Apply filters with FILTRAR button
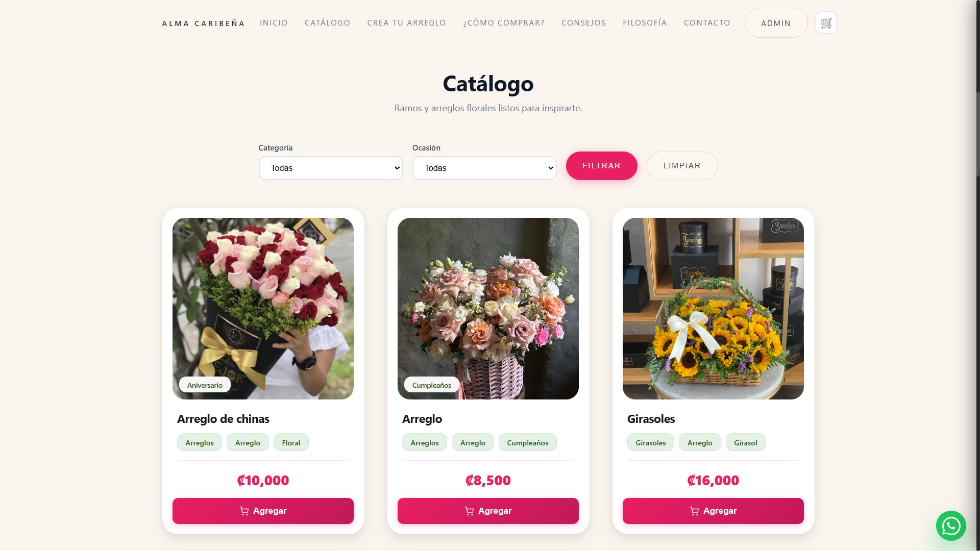Image resolution: width=980 pixels, height=551 pixels. (x=601, y=166)
